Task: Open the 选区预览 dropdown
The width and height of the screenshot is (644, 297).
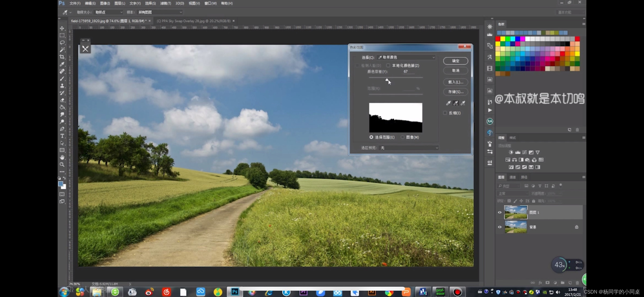Action: tap(409, 148)
